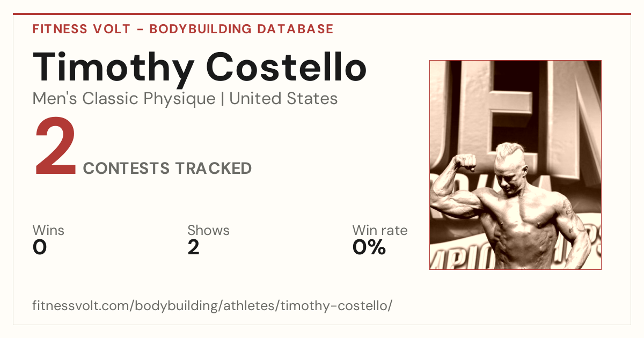The height and width of the screenshot is (338, 644).
Task: Click the Wins value 0
Action: 40,247
